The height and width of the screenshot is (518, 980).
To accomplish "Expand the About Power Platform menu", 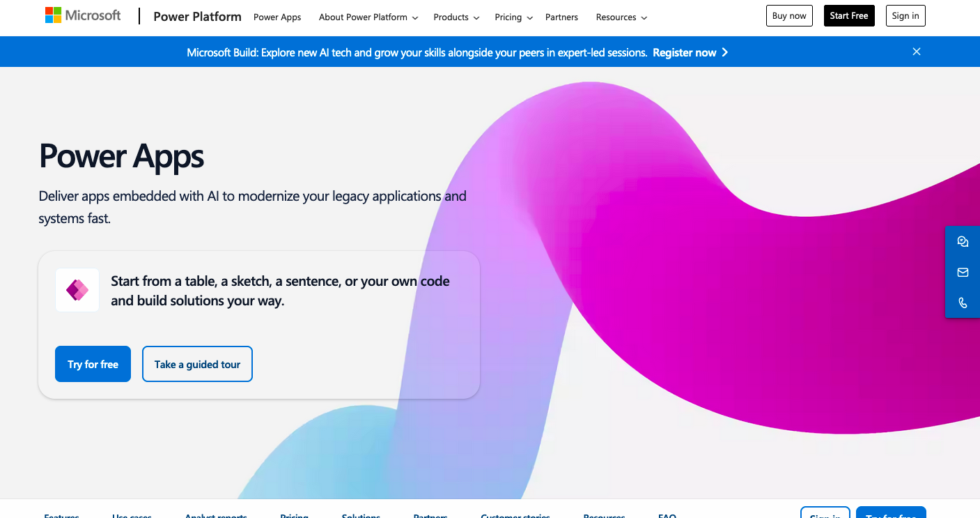I will (x=368, y=17).
